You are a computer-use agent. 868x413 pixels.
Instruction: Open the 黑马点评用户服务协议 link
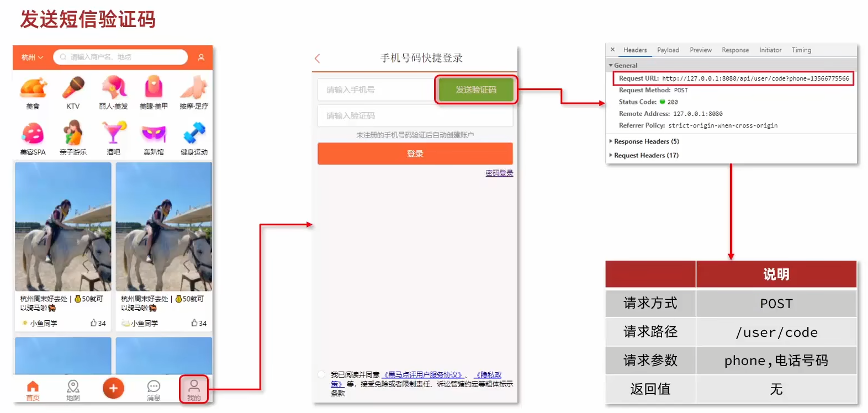(424, 375)
